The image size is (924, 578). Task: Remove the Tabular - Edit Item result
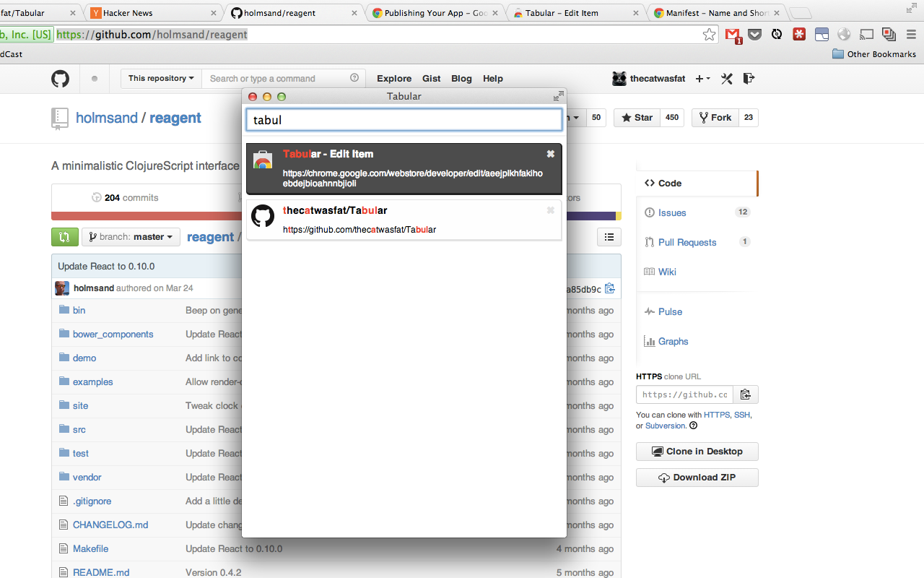[551, 154]
